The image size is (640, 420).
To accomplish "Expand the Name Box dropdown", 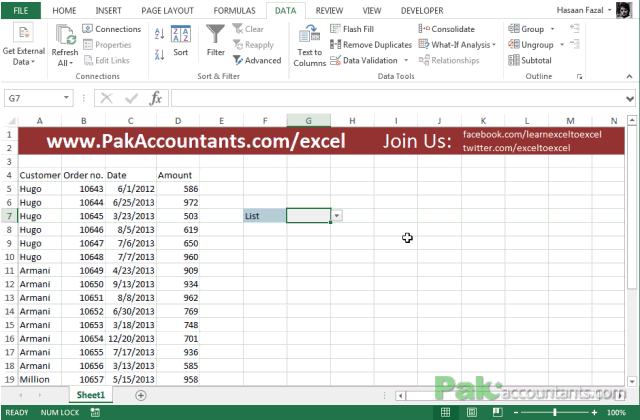I will pos(66,98).
